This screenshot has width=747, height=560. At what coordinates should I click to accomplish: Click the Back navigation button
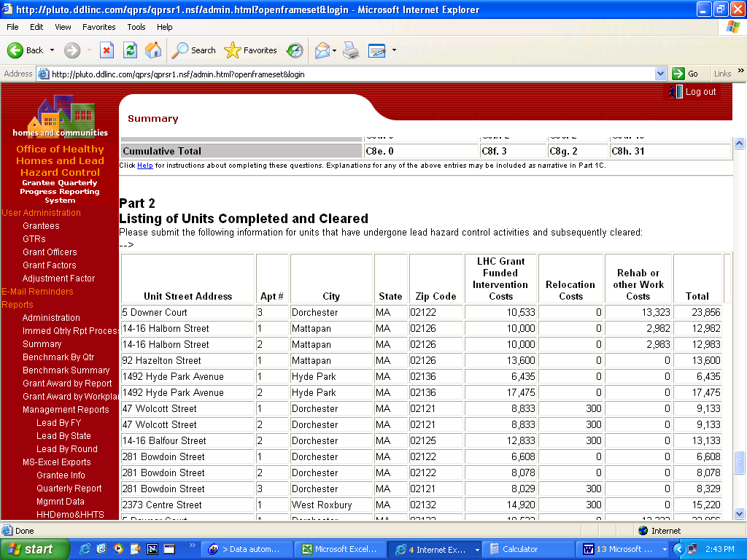[26, 50]
